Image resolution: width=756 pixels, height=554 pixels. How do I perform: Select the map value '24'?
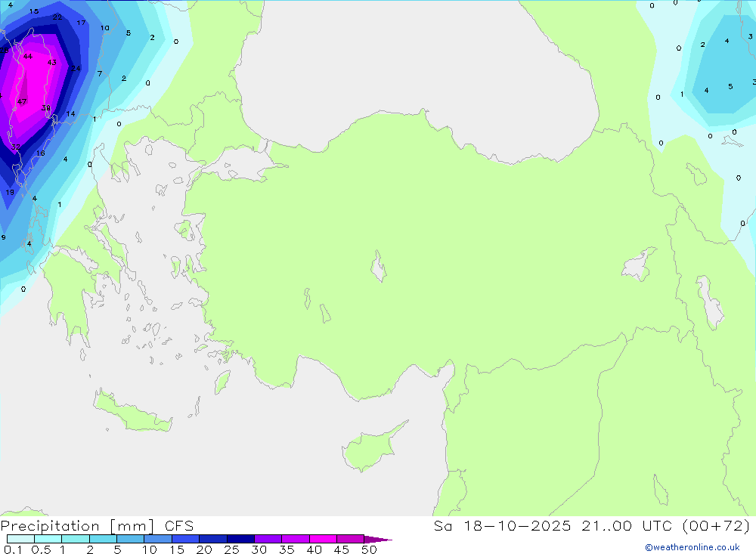(x=76, y=68)
